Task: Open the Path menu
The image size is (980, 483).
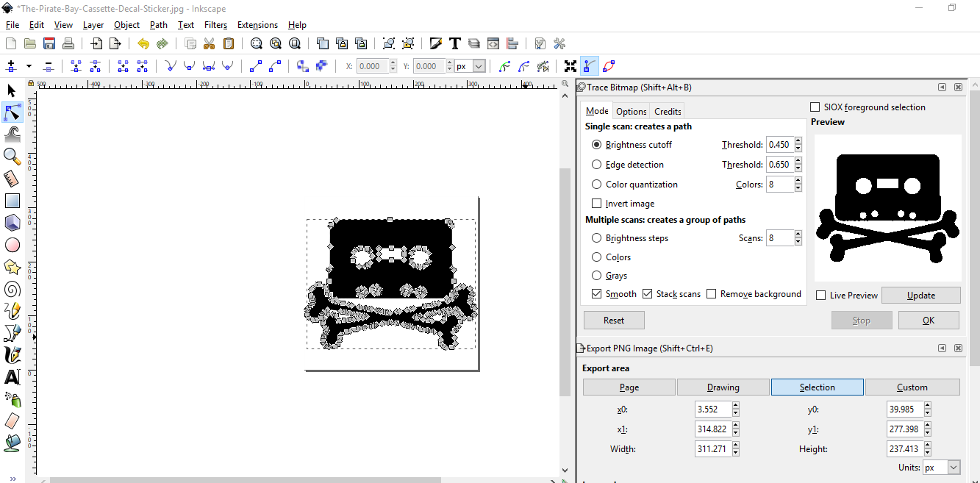Action: [x=159, y=25]
